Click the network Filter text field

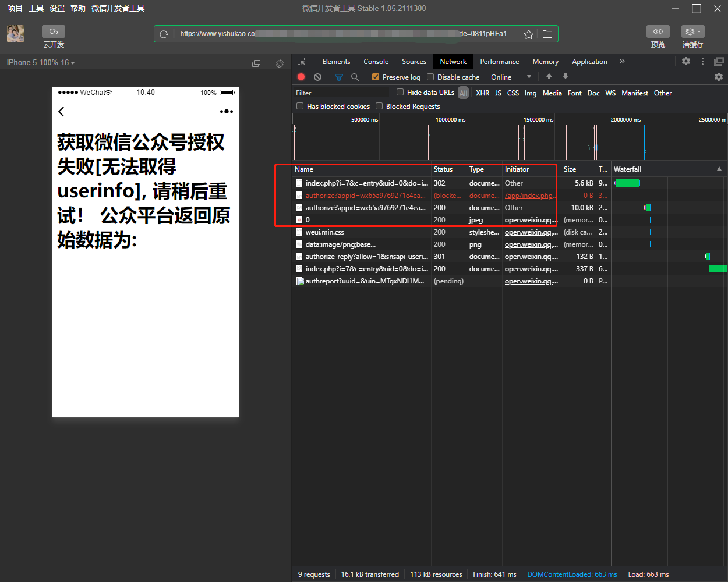coord(341,93)
